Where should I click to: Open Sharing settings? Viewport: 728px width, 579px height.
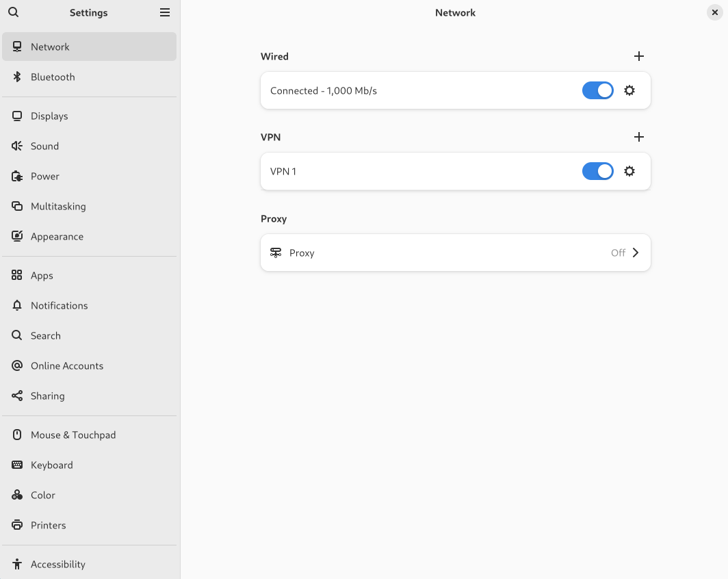click(x=89, y=396)
